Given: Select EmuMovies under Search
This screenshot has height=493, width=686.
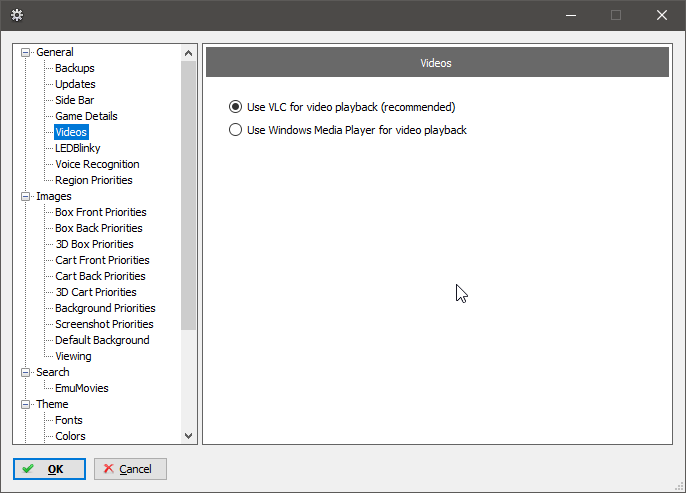Looking at the screenshot, I should [x=82, y=388].
